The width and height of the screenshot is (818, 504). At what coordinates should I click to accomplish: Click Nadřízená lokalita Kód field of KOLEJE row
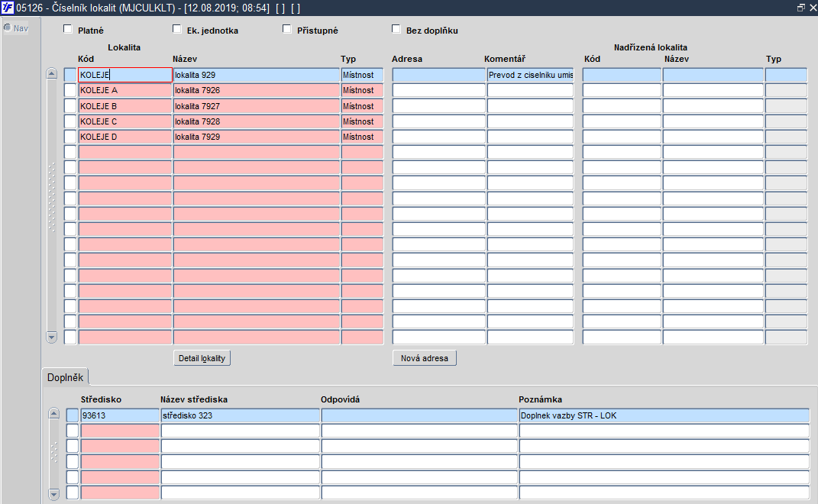622,75
